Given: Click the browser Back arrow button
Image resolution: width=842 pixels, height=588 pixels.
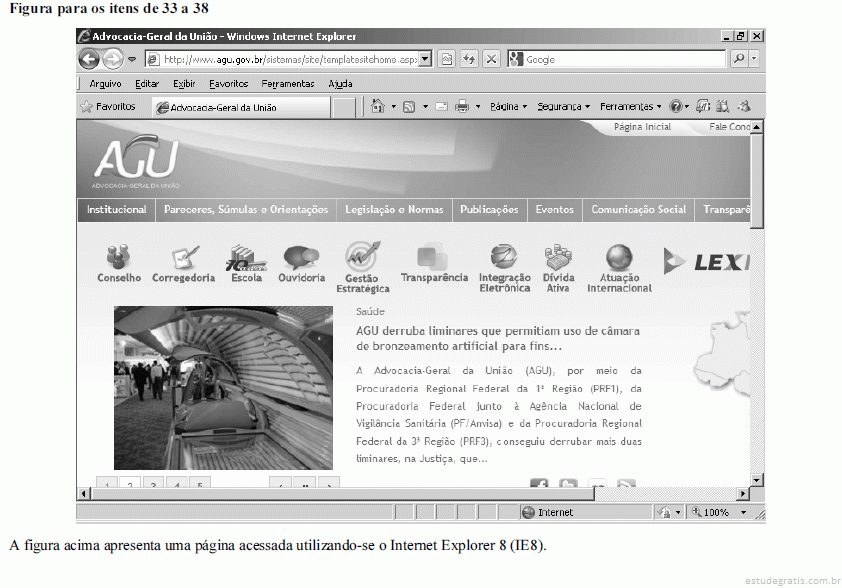Looking at the screenshot, I should point(89,59).
